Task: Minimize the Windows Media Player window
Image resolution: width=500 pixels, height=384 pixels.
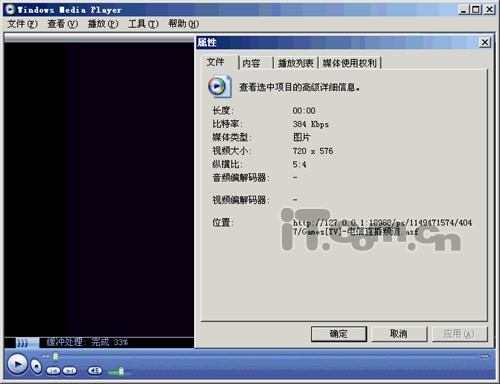Action: tap(463, 9)
